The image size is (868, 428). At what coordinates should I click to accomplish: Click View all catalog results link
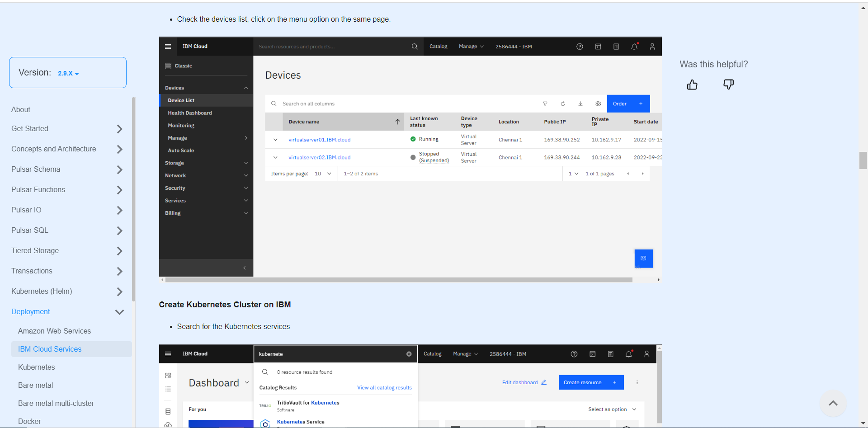coord(384,388)
